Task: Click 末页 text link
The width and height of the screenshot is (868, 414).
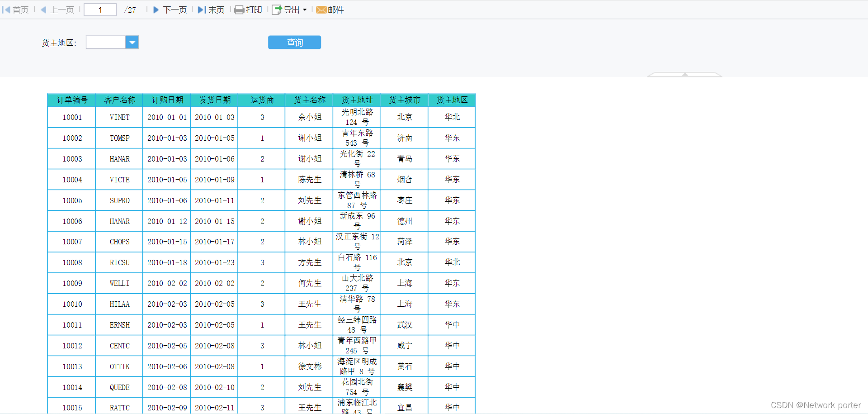Action: (x=217, y=10)
